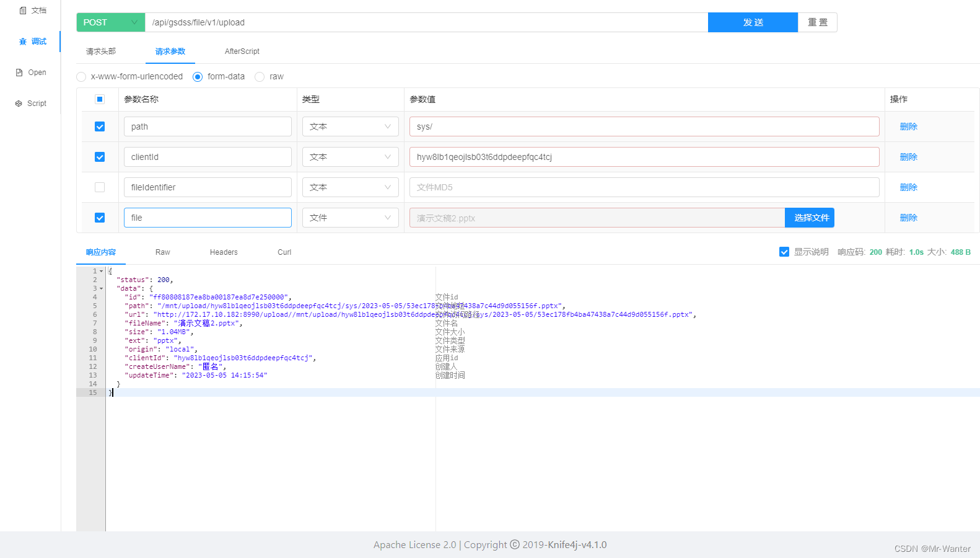Click the "updateTime" JSON line
This screenshot has width=980, height=558.
pos(196,375)
